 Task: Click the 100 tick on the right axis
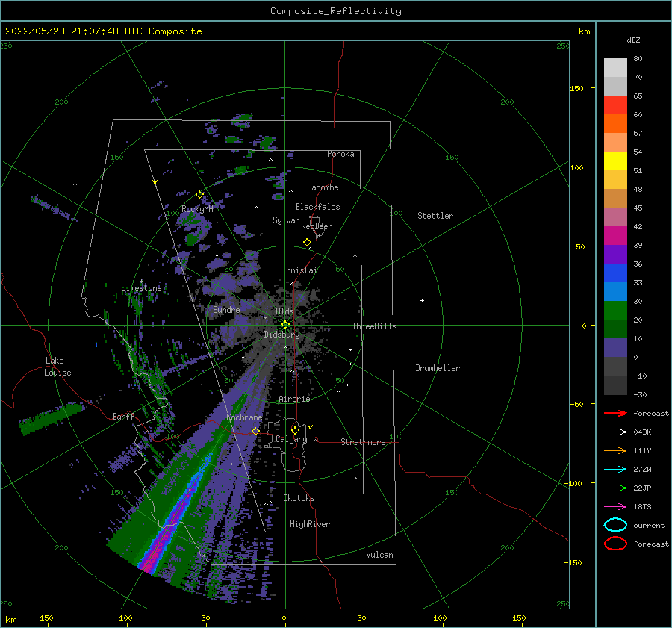577,167
